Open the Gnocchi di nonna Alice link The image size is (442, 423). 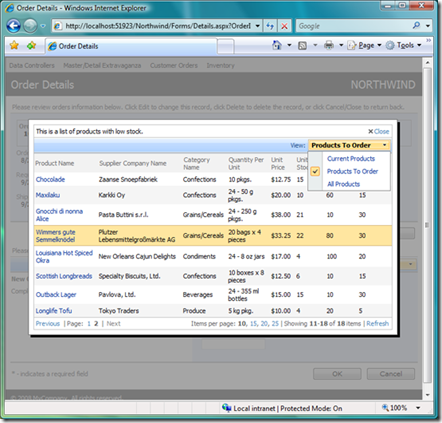tap(59, 215)
